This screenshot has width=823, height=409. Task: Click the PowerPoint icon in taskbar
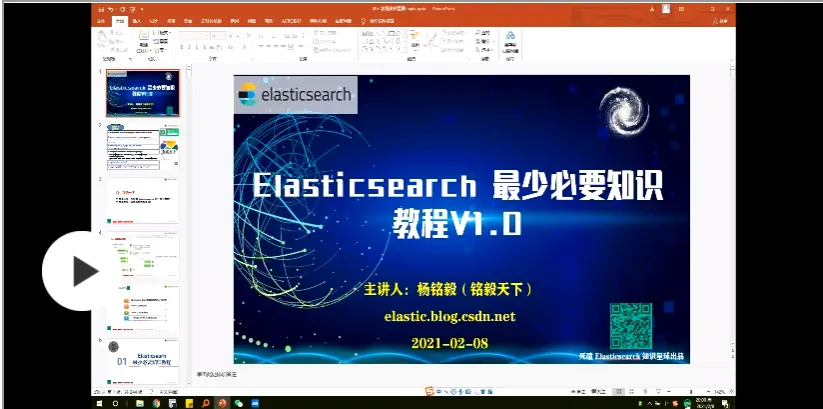(222, 403)
